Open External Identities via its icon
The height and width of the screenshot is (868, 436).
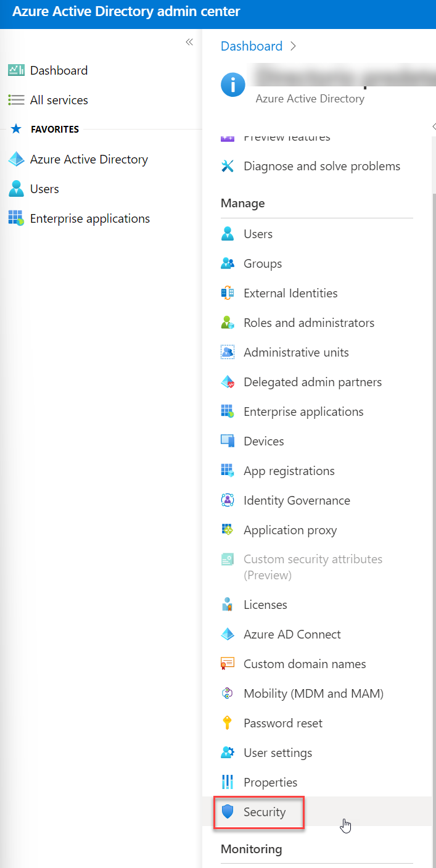[x=228, y=293]
